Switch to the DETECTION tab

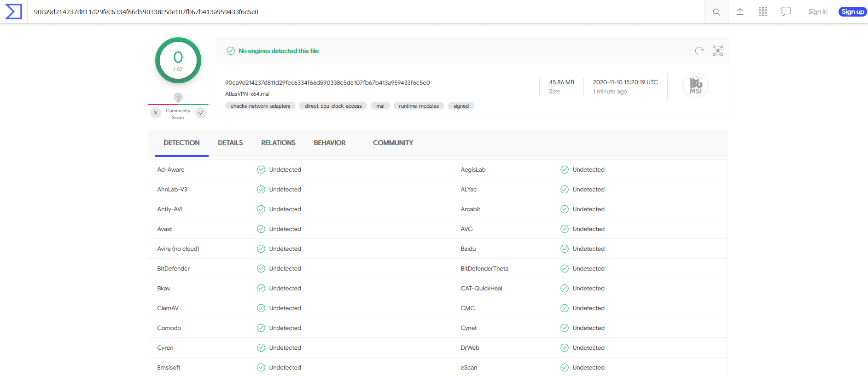[181, 143]
